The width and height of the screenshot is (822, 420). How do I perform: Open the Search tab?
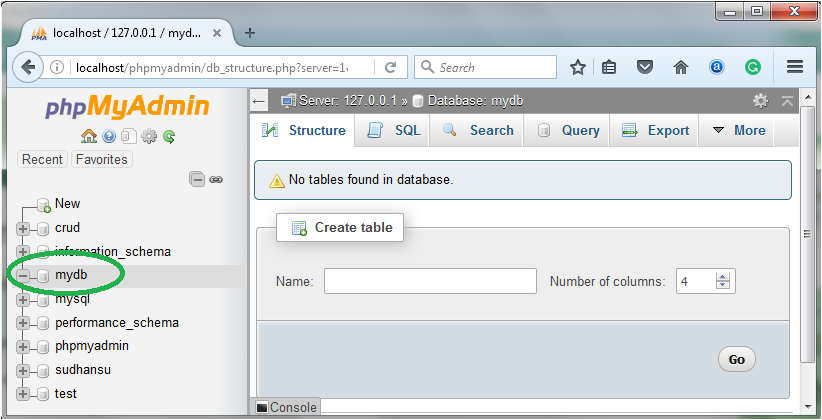[x=477, y=131]
